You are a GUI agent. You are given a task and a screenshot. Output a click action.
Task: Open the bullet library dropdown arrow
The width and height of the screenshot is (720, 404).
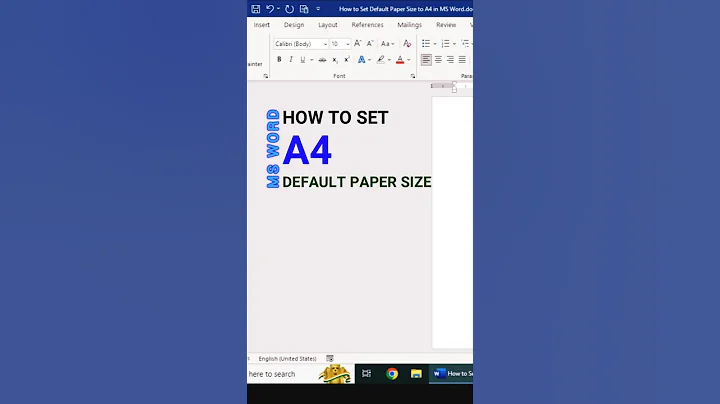[x=435, y=44]
